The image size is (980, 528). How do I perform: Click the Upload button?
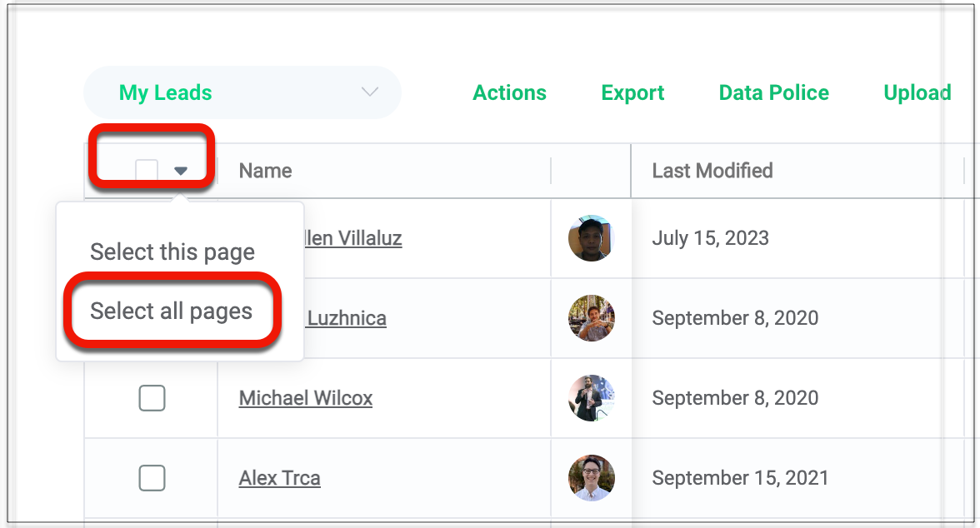(917, 92)
